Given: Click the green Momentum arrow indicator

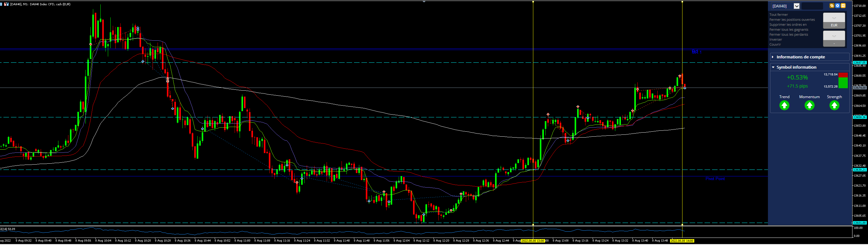Looking at the screenshot, I should coord(809,106).
